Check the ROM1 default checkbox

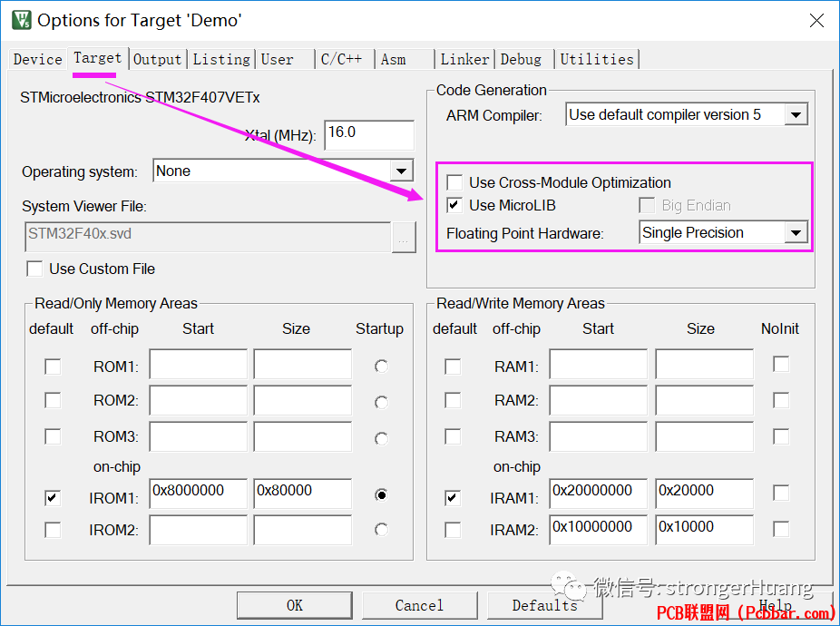point(53,367)
